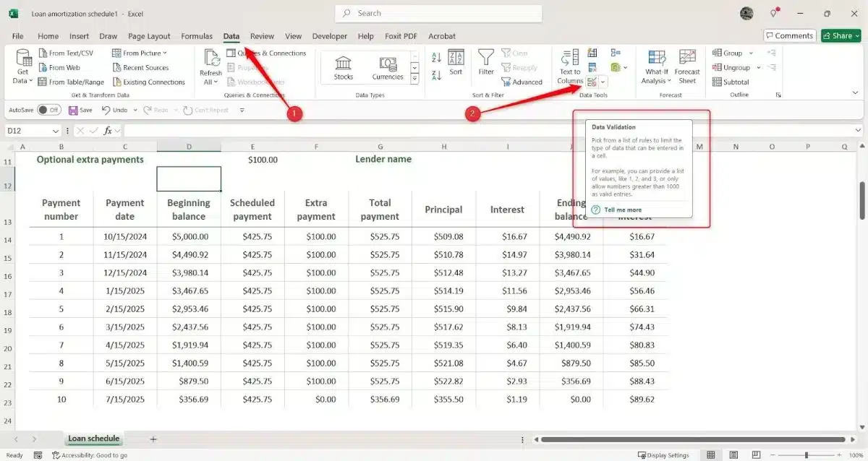Select the Loan schedule sheet tab
This screenshot has width=868, height=461.
93,439
